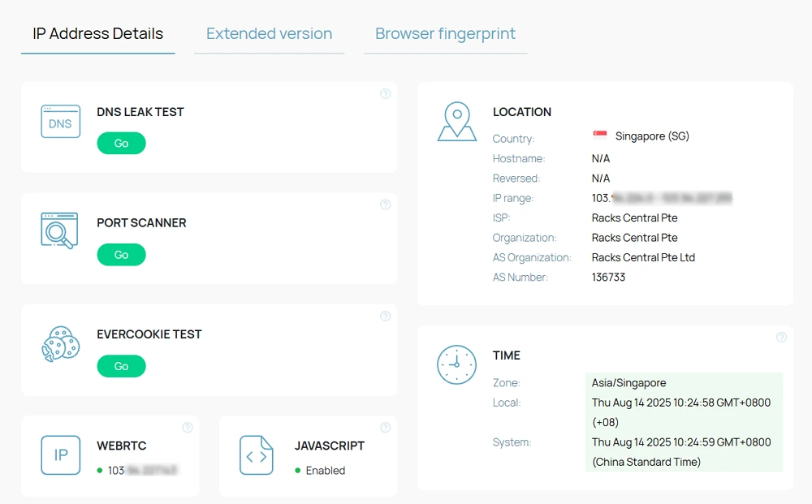812x504 pixels.
Task: Switch to the Browser fingerprint tab
Action: (x=445, y=33)
